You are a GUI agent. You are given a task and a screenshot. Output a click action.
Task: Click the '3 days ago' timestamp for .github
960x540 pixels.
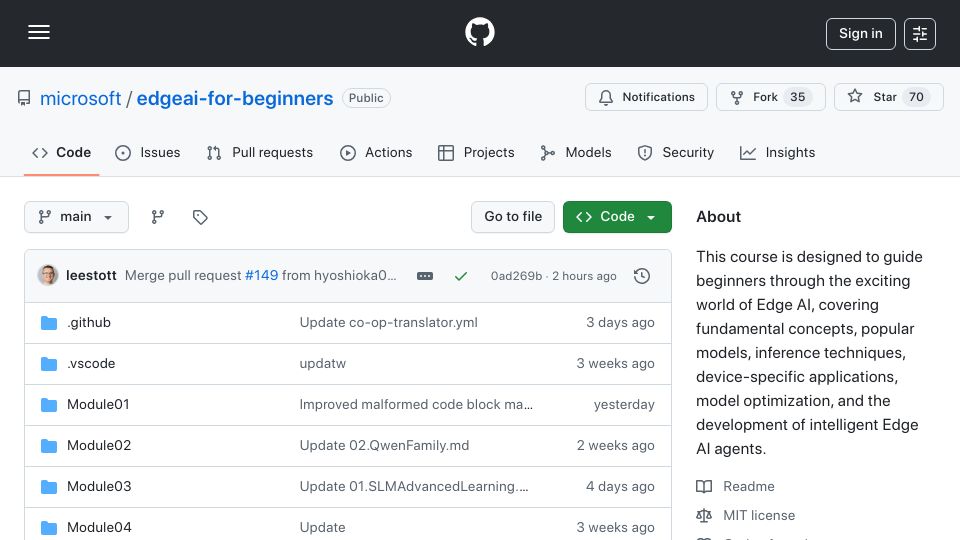click(x=620, y=323)
